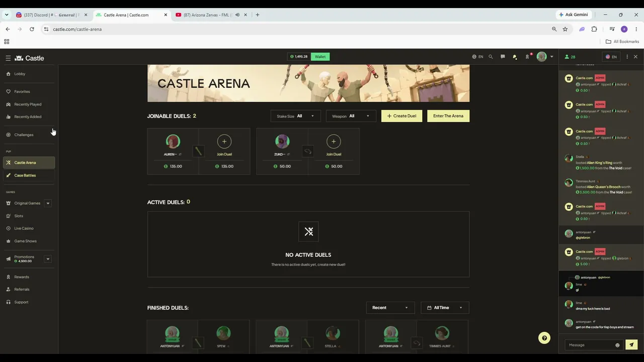The width and height of the screenshot is (644, 362).
Task: Bookmark this page with star icon
Action: point(565,29)
